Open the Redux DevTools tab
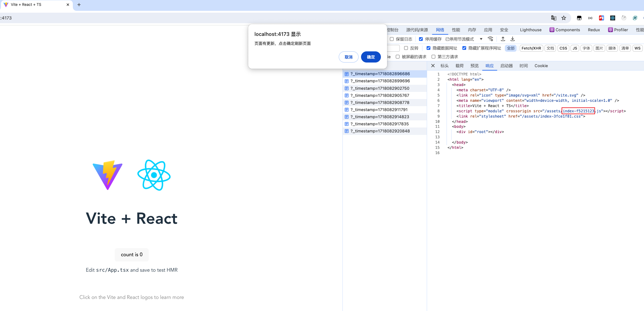Screen dimensions: 644x311 pos(594,30)
